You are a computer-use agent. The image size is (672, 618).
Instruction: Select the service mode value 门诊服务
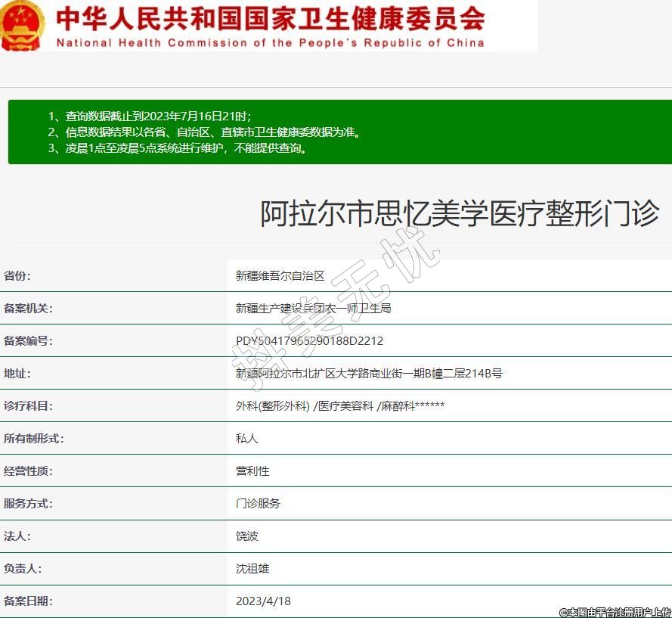coord(258,504)
